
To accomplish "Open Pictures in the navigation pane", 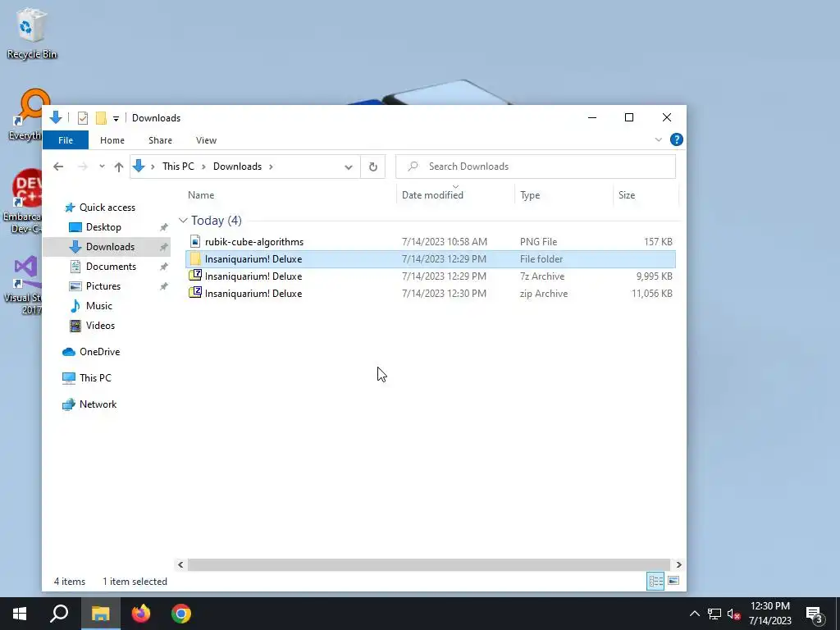I will [103, 286].
